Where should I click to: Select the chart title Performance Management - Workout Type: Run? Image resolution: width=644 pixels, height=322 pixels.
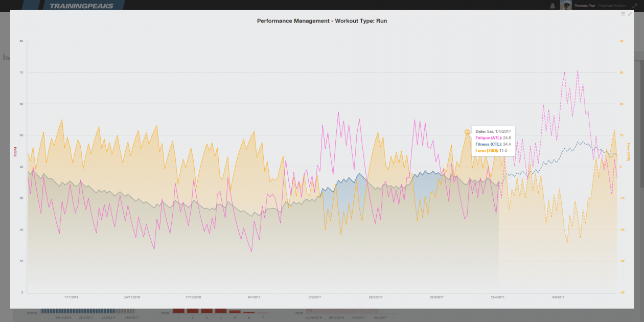pos(321,21)
